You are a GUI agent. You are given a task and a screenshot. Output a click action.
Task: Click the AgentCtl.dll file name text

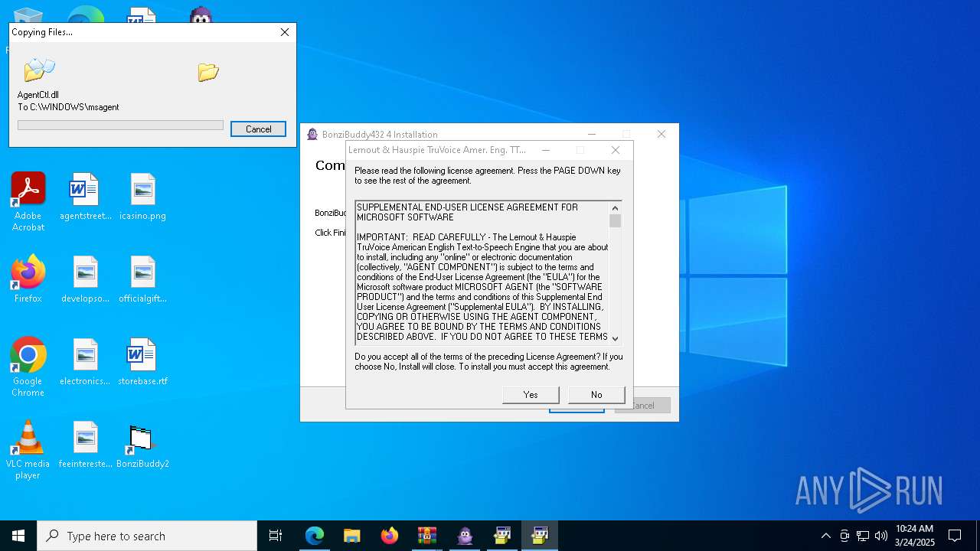coord(38,95)
